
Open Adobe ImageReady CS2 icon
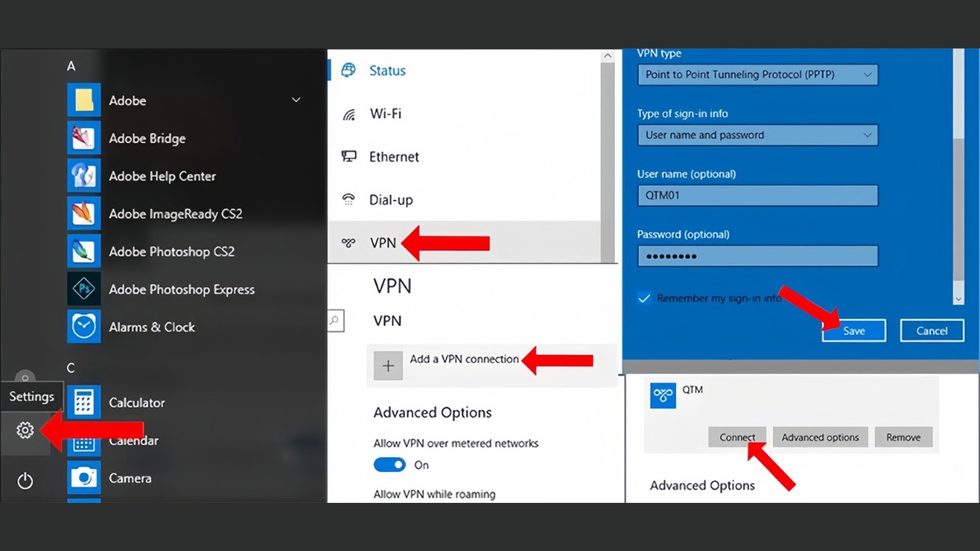pos(83,214)
